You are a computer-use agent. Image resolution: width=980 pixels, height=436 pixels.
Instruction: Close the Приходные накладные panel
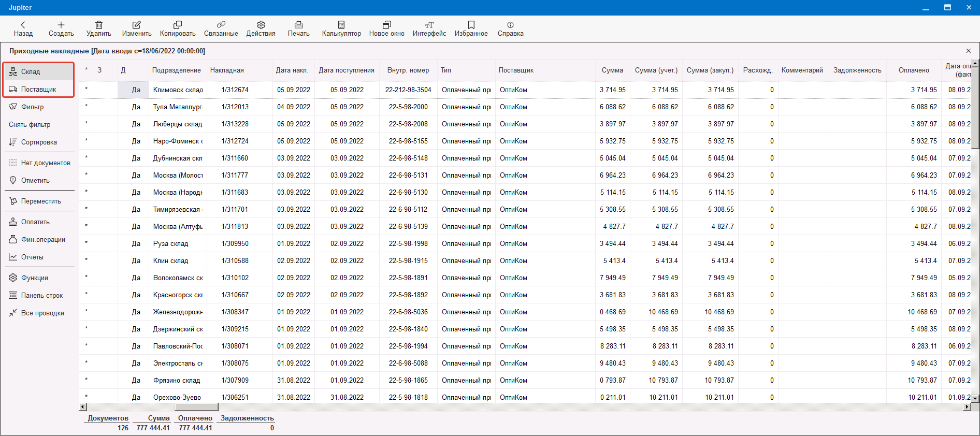coord(968,51)
